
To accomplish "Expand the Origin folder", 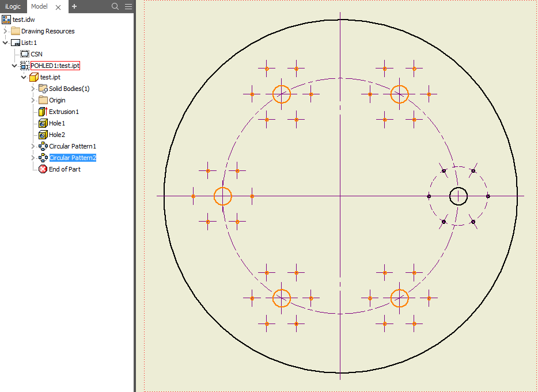I will (33, 100).
